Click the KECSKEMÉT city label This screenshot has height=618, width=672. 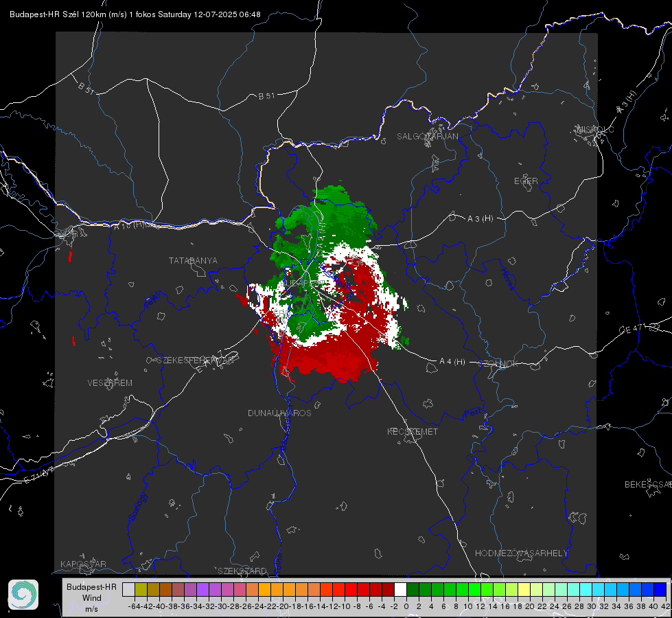[x=413, y=431]
